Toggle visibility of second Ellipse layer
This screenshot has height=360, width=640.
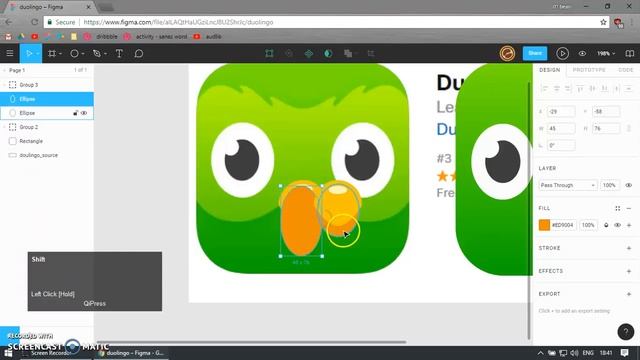tap(84, 113)
